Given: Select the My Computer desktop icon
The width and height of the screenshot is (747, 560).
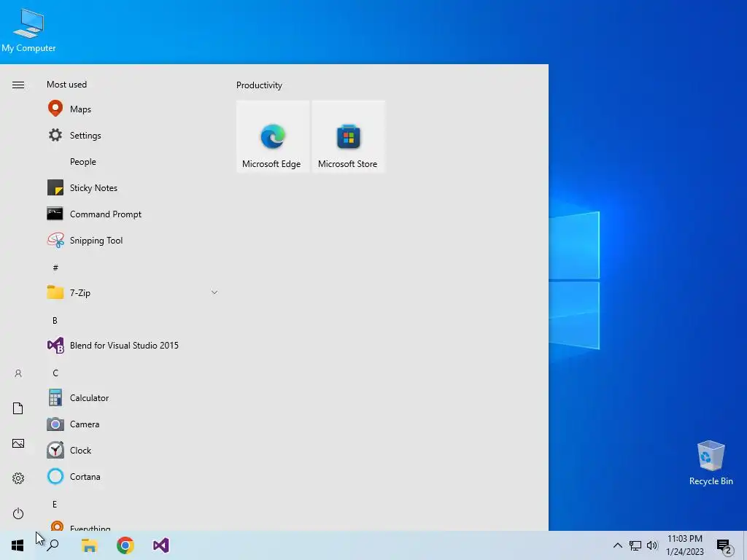Looking at the screenshot, I should coord(28,29).
